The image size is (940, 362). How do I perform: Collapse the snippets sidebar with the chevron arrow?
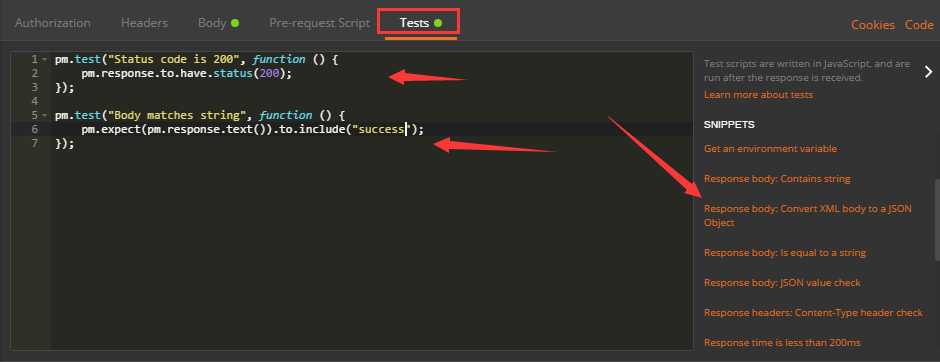pyautogui.click(x=928, y=72)
